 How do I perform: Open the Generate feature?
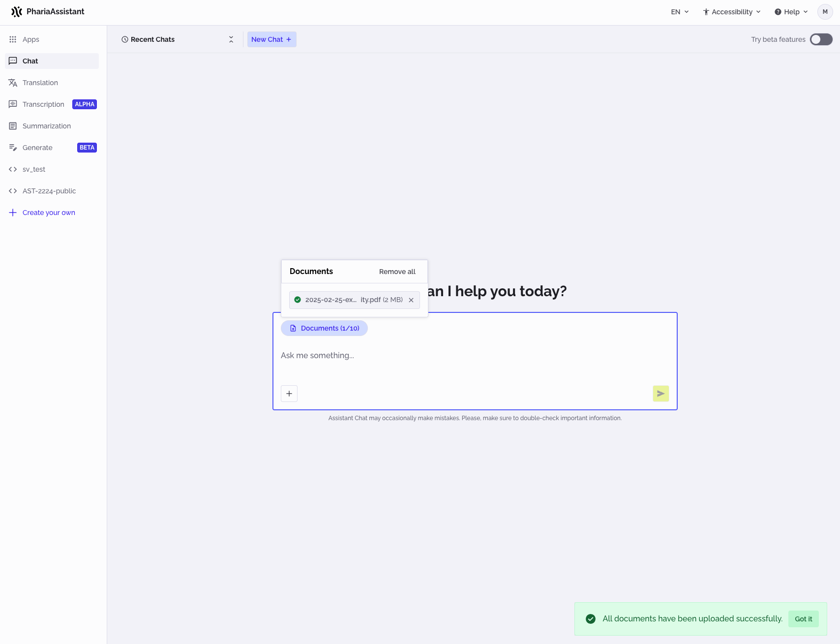(38, 147)
